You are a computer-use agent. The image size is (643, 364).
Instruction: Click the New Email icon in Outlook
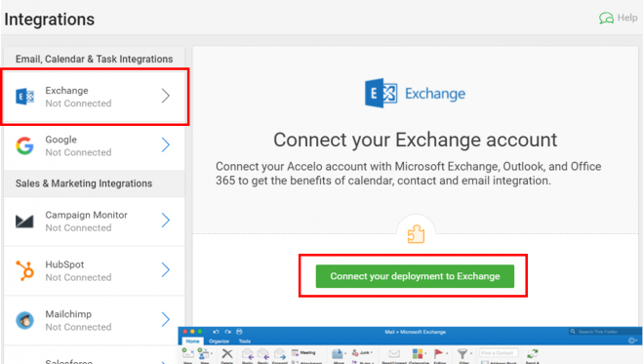[x=187, y=353]
